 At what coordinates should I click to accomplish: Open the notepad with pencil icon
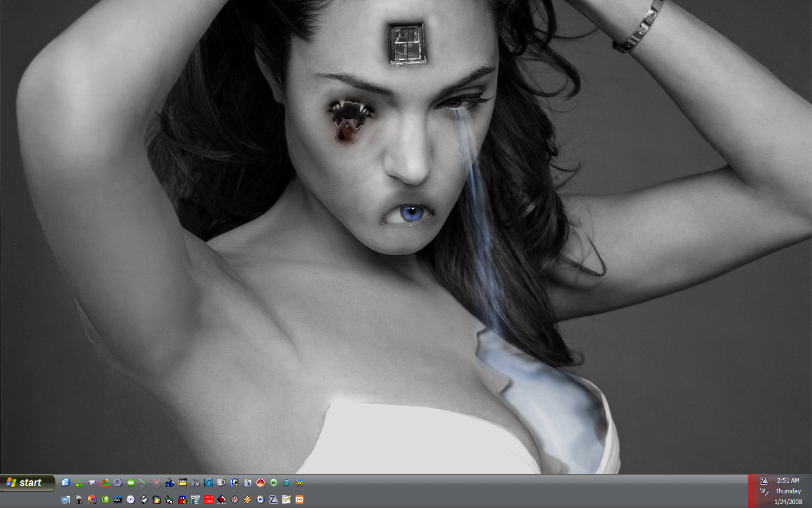(286, 500)
